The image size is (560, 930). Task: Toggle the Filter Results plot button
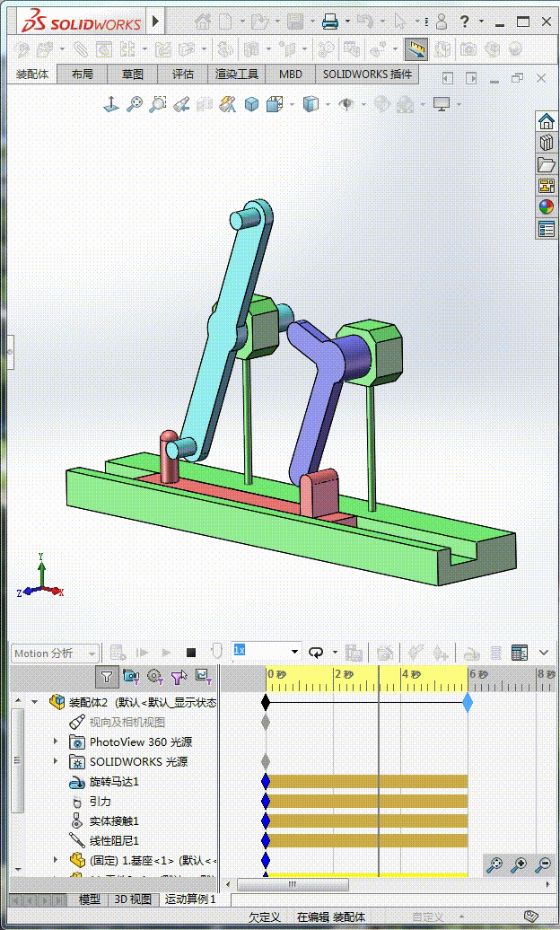coord(204,676)
